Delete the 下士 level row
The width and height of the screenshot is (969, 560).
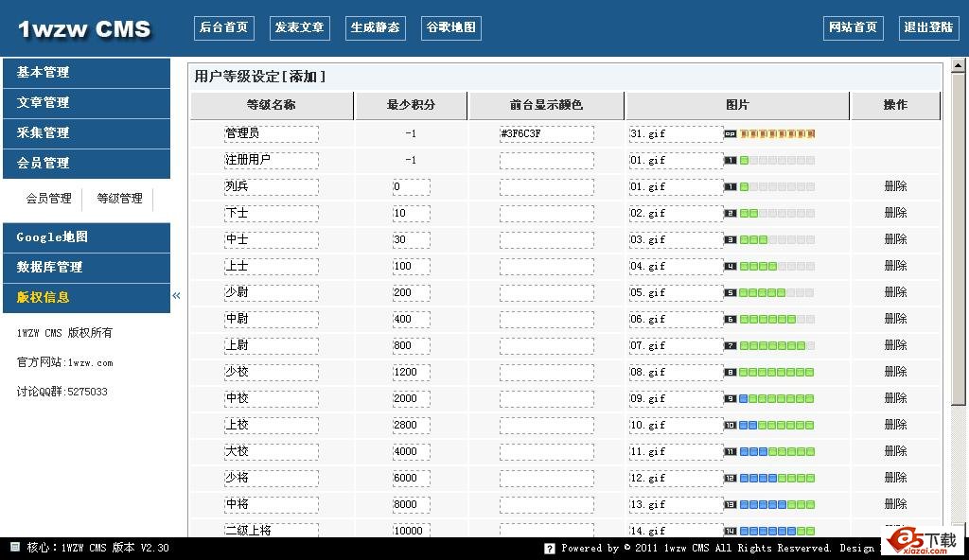(x=895, y=213)
